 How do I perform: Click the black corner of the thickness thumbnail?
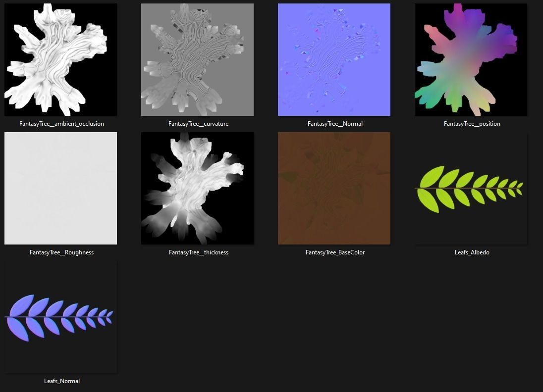tap(149, 140)
